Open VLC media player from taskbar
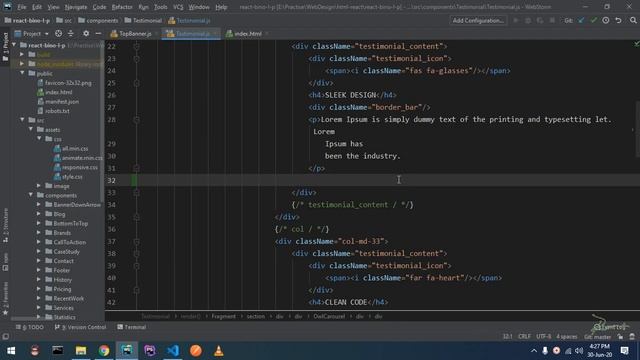 219,351
